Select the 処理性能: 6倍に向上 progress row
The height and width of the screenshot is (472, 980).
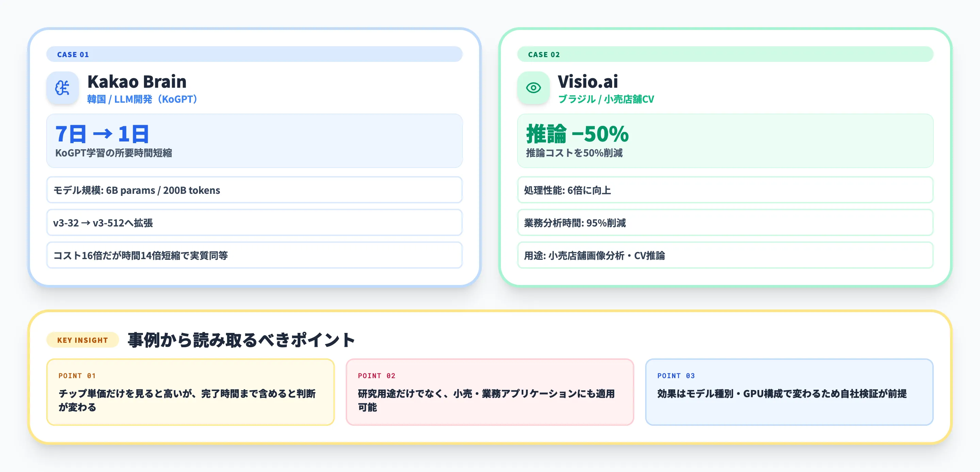pyautogui.click(x=725, y=190)
